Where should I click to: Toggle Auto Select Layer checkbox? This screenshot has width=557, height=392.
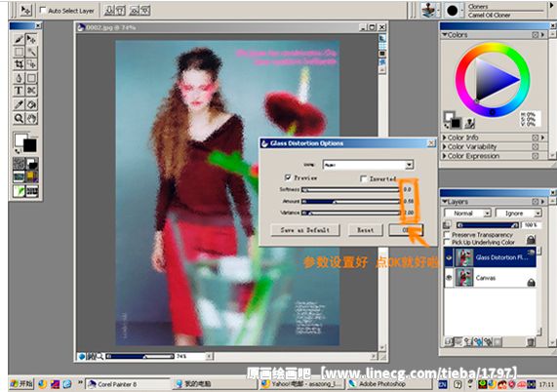coord(43,11)
